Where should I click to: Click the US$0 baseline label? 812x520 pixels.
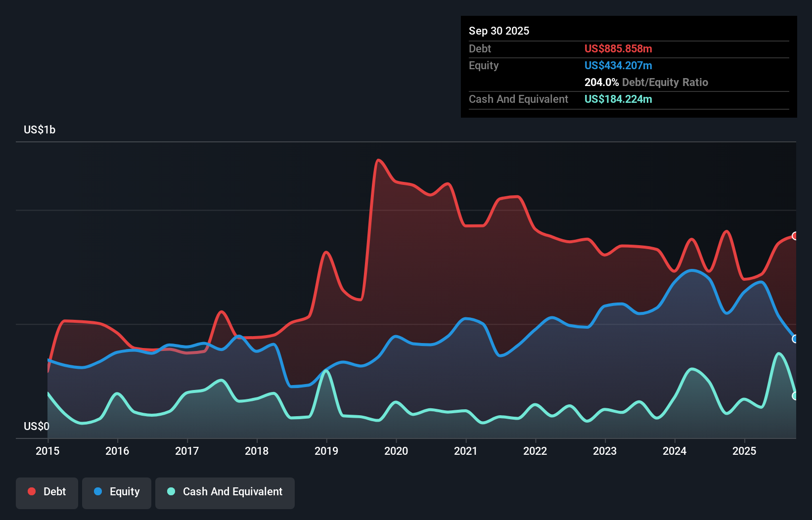point(36,426)
